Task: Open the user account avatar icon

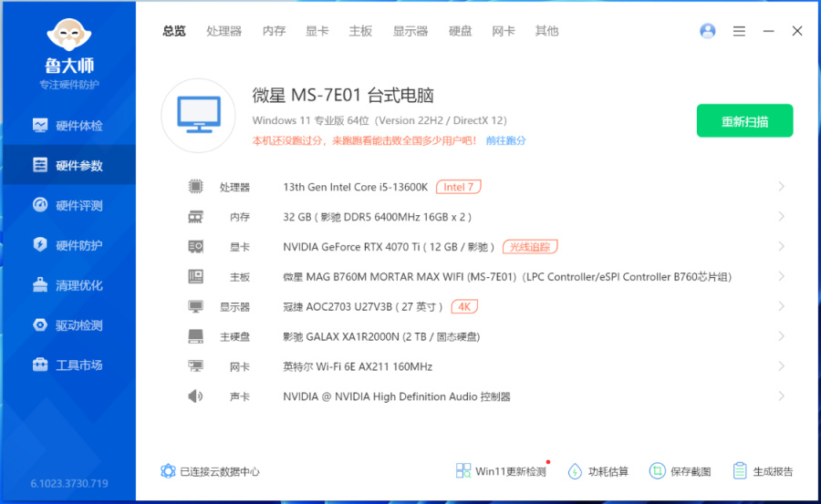Action: (x=707, y=31)
